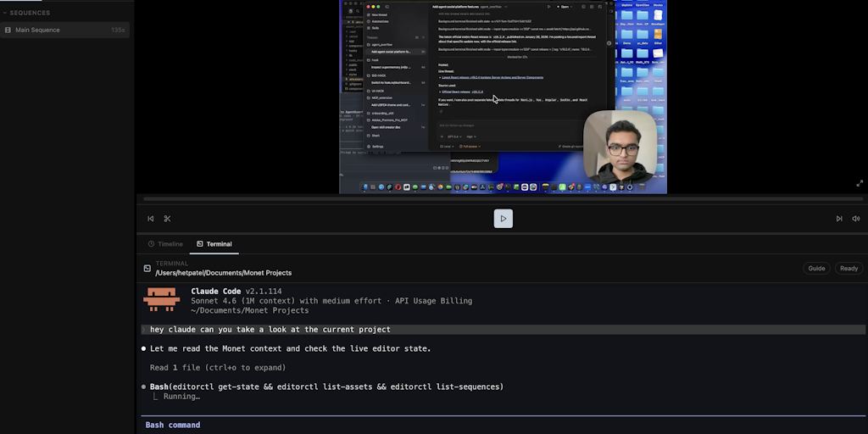
Task: Click the webcam face overlay in preview
Action: [620, 147]
